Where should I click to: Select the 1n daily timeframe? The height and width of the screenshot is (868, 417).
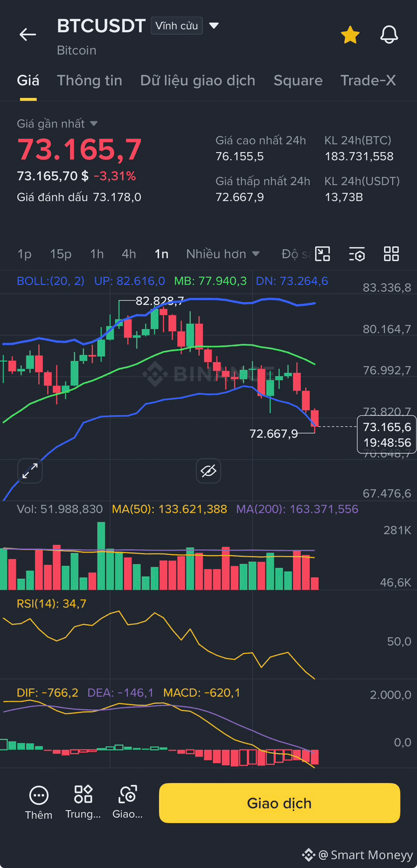pyautogui.click(x=161, y=254)
